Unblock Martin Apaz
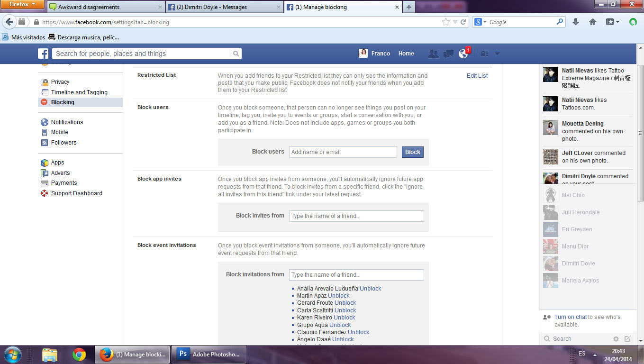 point(339,296)
